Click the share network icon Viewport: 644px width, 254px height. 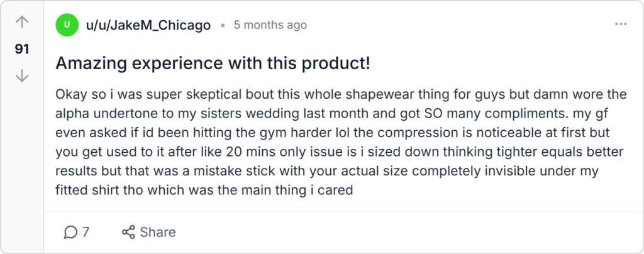tap(128, 232)
